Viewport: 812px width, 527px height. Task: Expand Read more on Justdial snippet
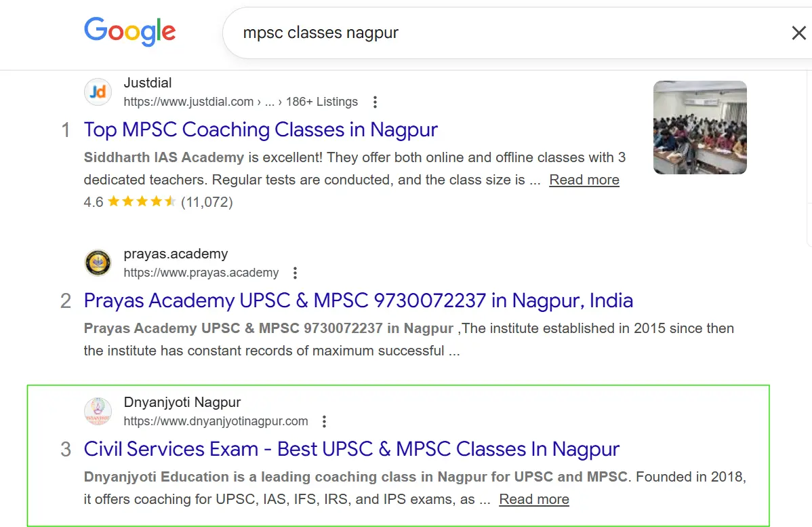pyautogui.click(x=584, y=180)
